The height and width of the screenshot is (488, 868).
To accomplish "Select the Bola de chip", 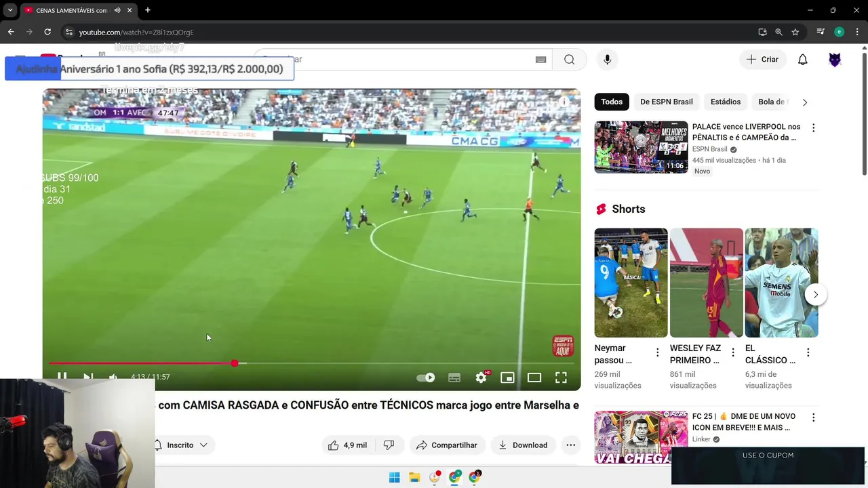I will [x=772, y=102].
